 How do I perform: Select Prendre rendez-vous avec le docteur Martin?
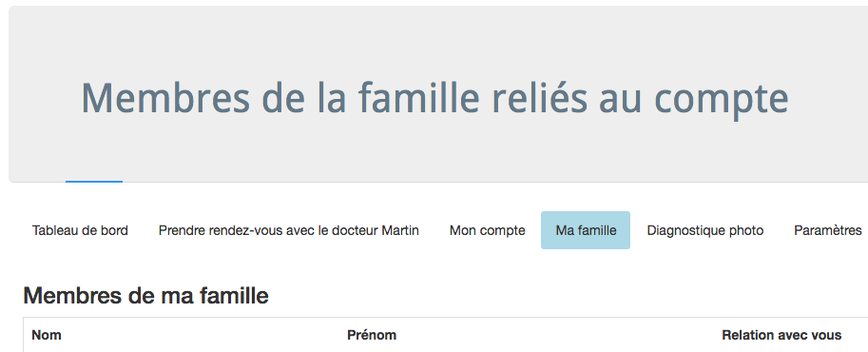click(x=288, y=230)
